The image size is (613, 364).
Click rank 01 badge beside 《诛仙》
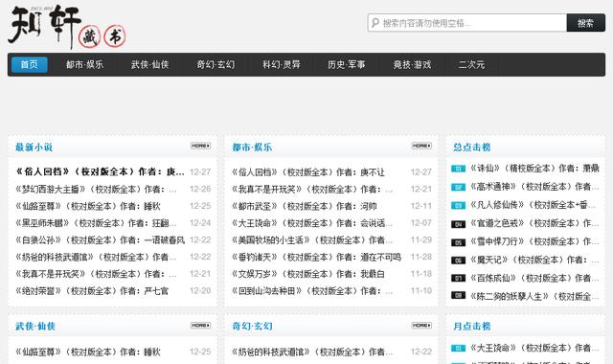[x=458, y=169]
